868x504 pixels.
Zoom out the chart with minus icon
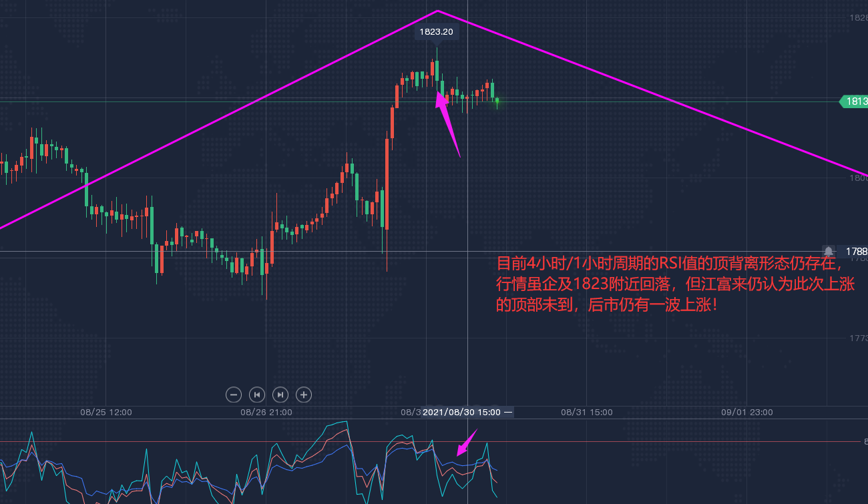pyautogui.click(x=234, y=395)
